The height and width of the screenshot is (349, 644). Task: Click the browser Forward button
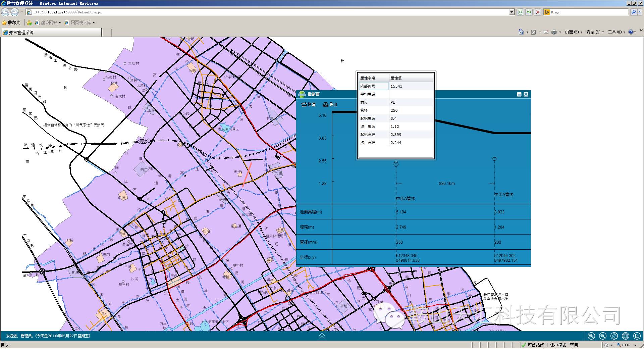(x=14, y=12)
